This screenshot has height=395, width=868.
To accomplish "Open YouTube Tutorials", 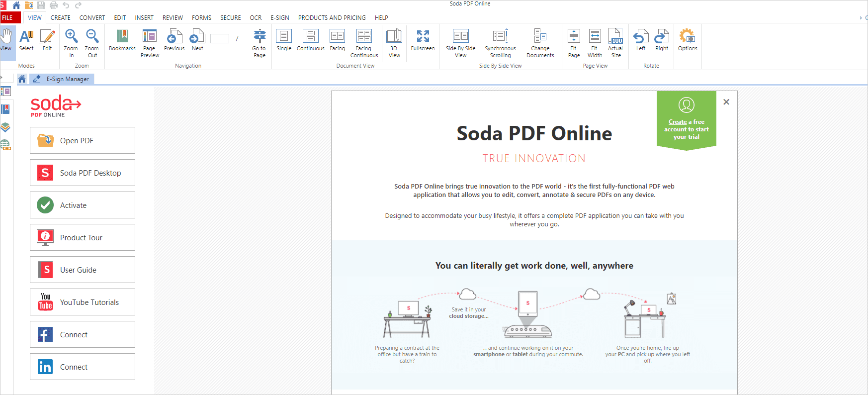I will [83, 302].
